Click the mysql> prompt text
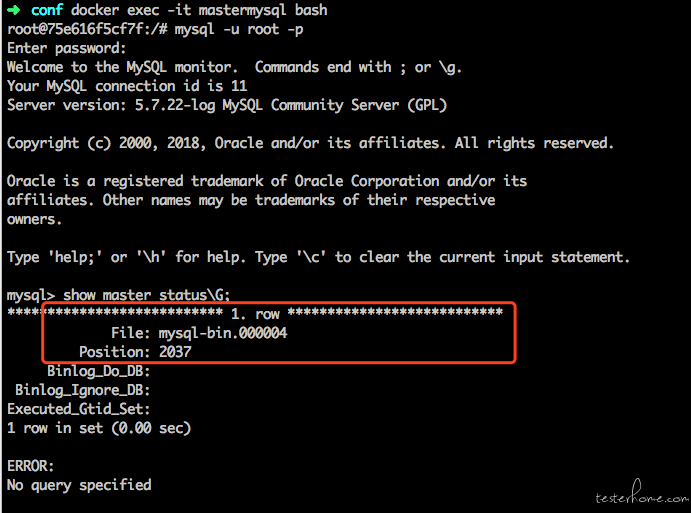Screen dimensions: 691x513 point(31,295)
